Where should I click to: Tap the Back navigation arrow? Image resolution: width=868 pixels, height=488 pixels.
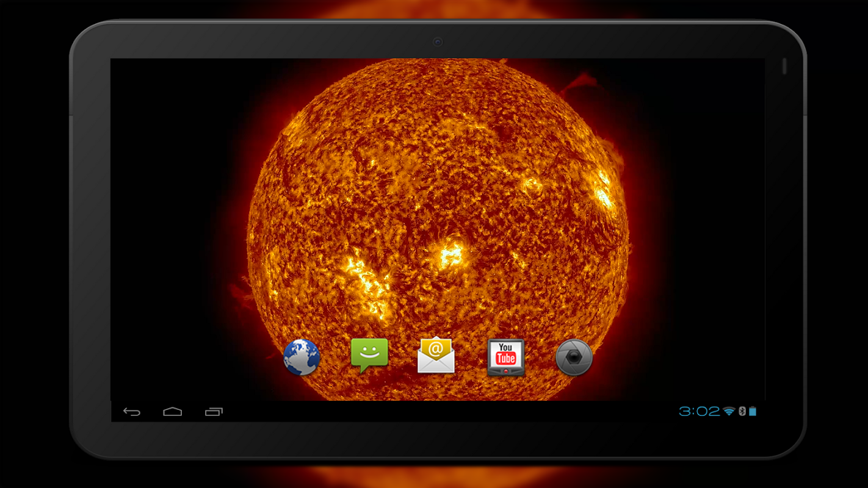coord(132,412)
